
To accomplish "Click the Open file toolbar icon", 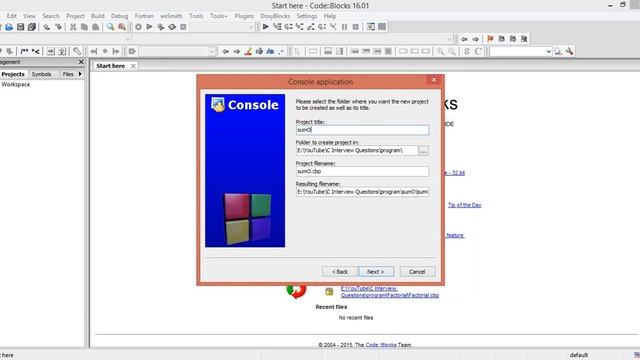I will pos(9,27).
